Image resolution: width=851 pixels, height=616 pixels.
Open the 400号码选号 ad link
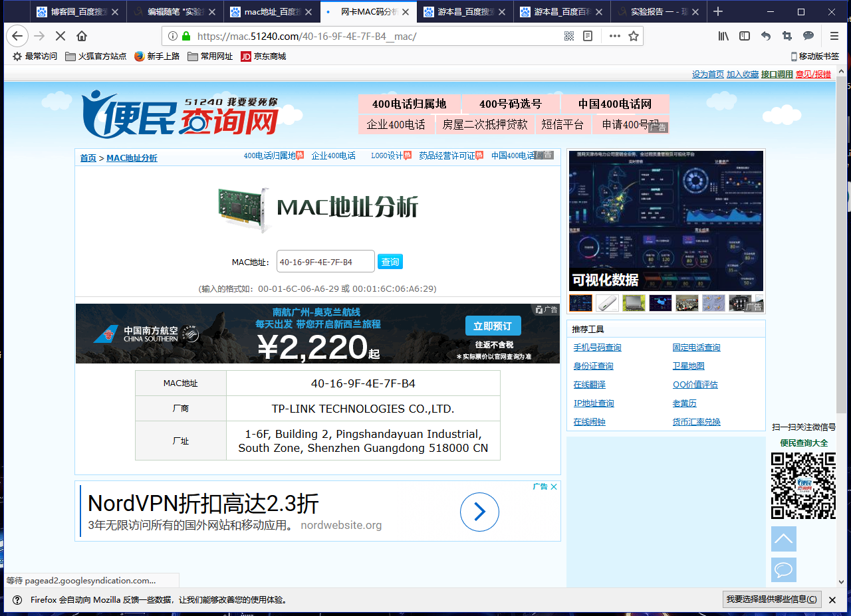click(x=511, y=104)
